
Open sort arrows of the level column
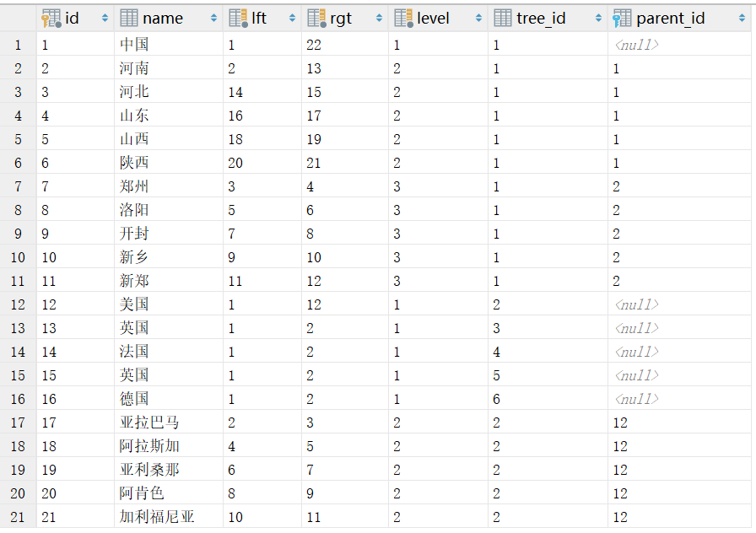478,19
